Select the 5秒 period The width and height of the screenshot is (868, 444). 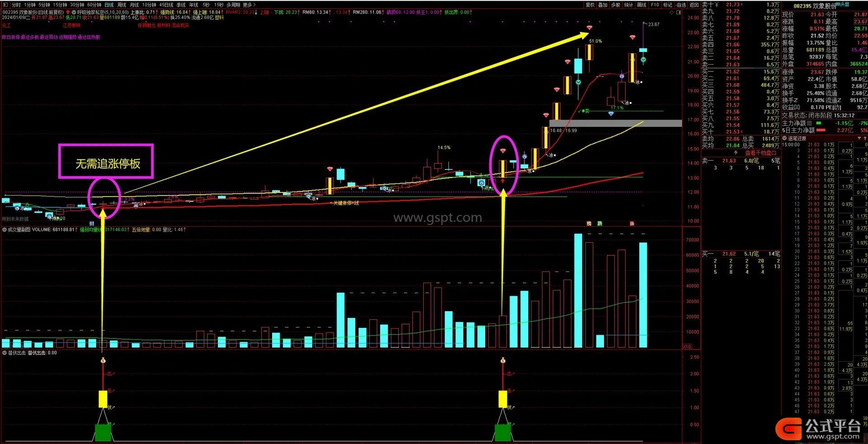(x=206, y=5)
